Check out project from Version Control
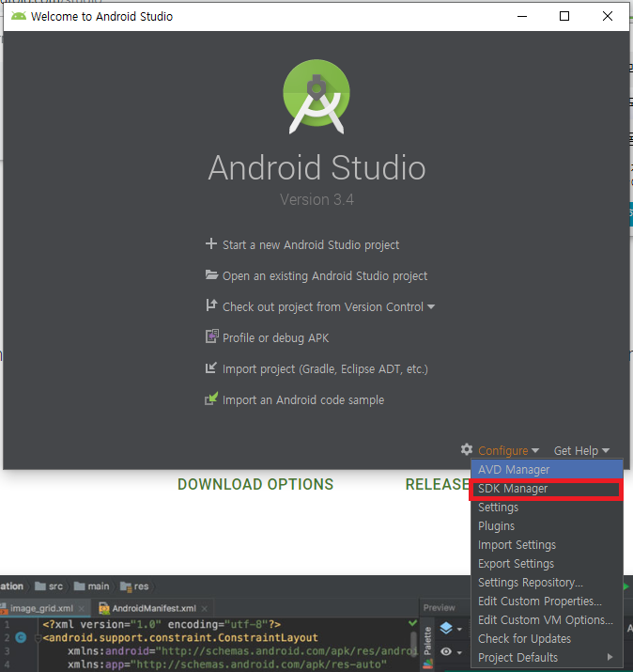 (x=323, y=306)
